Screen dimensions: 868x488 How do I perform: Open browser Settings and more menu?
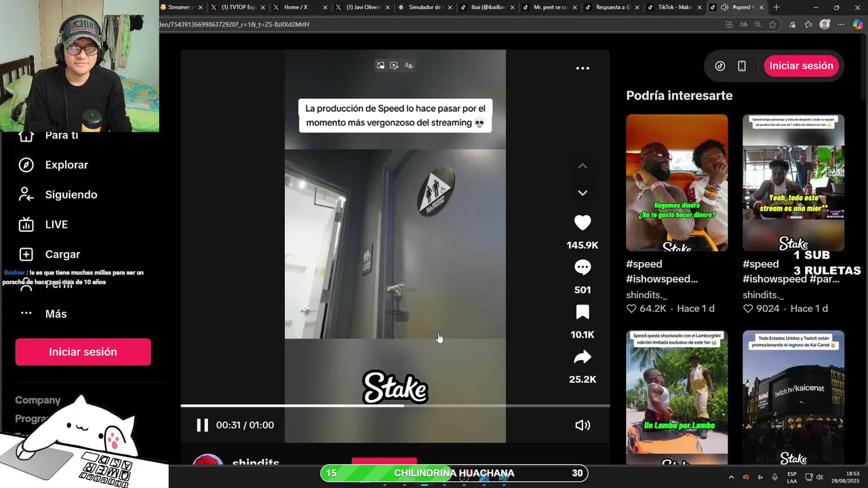coord(842,24)
